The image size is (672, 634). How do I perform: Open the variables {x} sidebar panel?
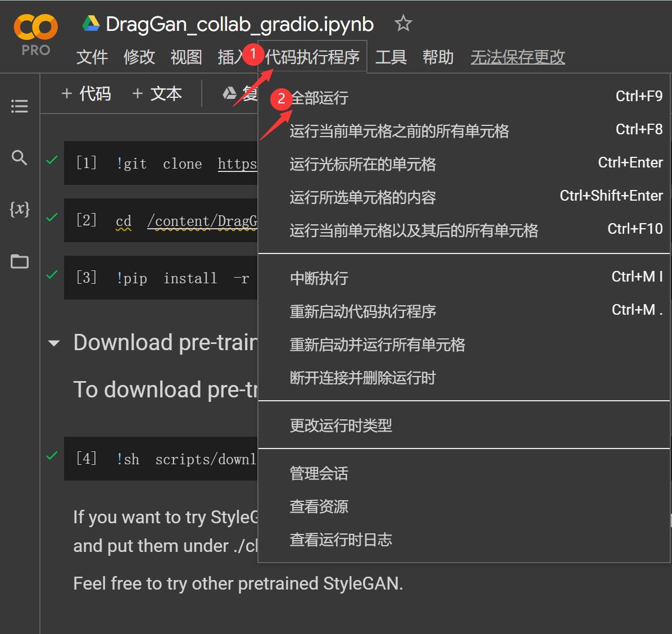pos(19,209)
